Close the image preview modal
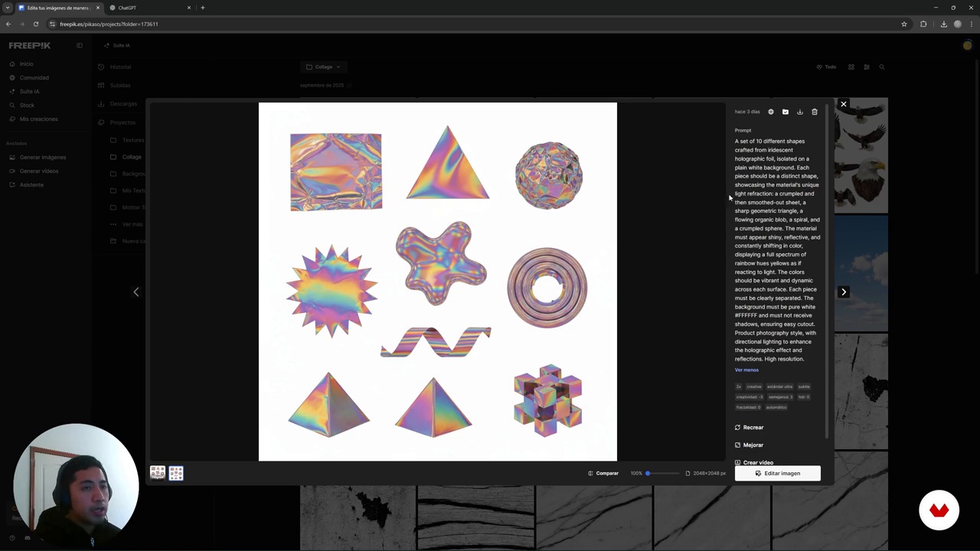Viewport: 980px width, 551px height. (844, 104)
